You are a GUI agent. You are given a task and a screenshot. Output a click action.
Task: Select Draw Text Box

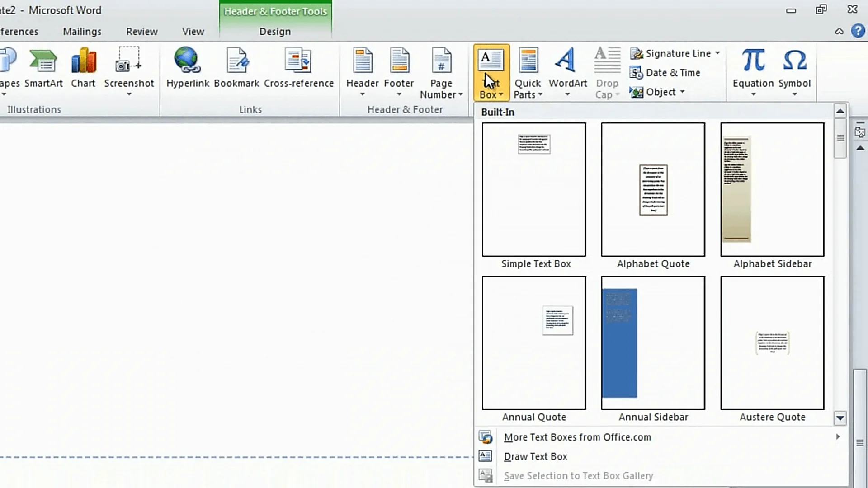536,456
